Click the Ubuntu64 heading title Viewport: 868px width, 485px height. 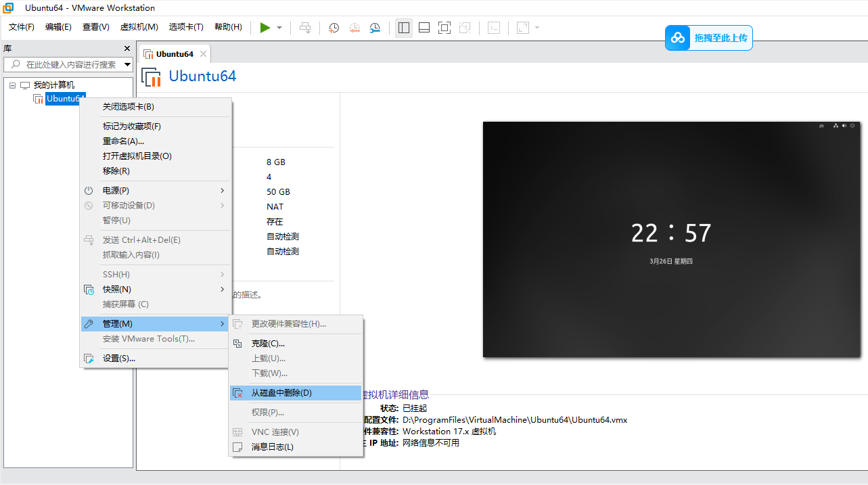click(202, 76)
